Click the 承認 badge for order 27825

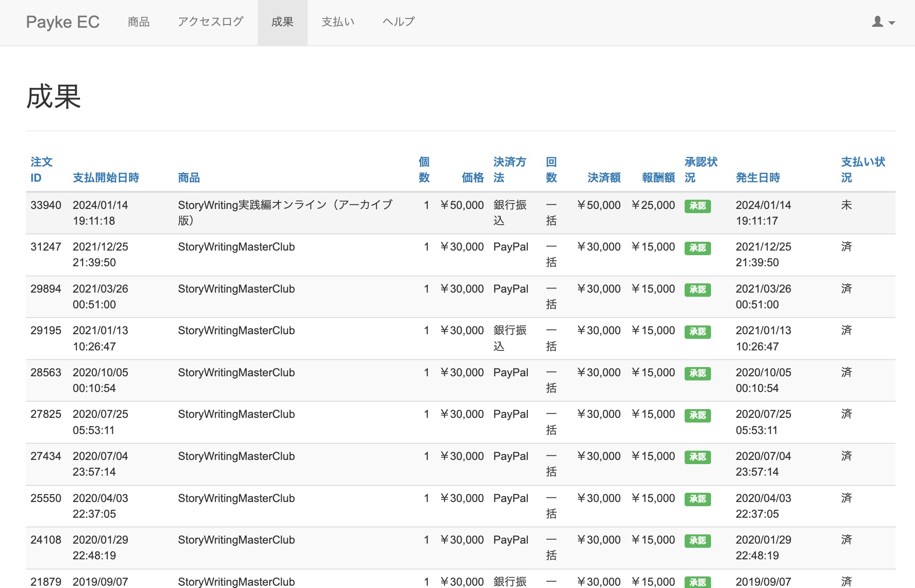698,416
